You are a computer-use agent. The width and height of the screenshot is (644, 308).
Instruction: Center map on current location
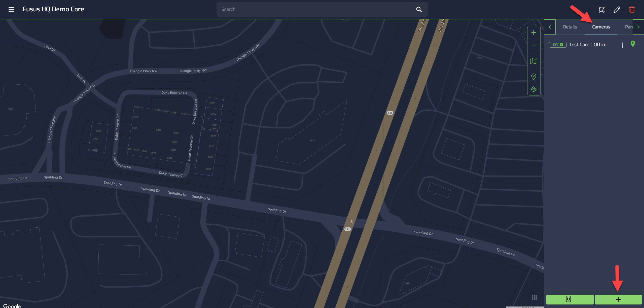pos(533,89)
